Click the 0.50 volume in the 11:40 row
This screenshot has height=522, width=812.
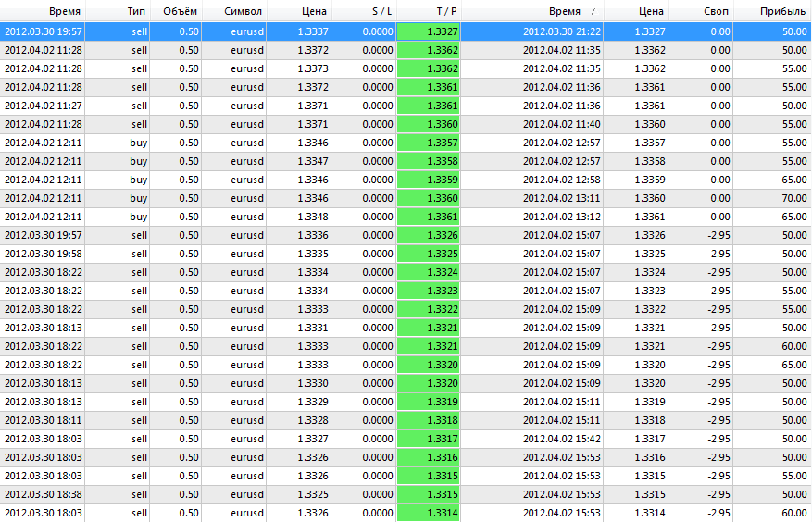pyautogui.click(x=189, y=124)
